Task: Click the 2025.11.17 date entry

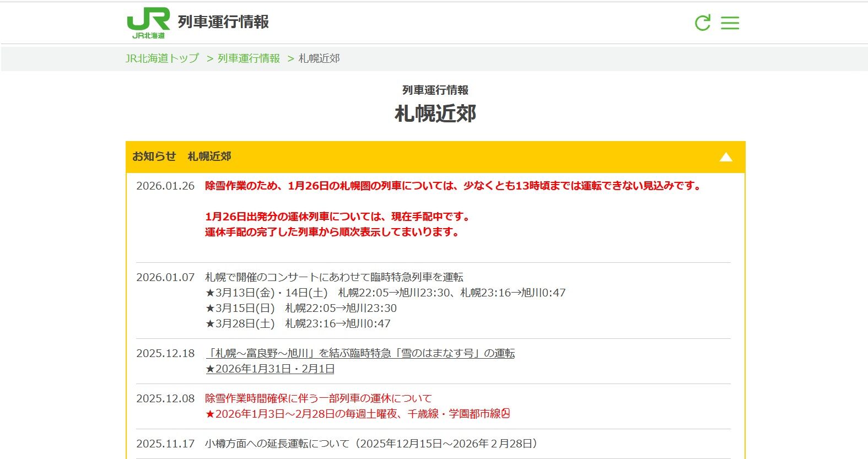Action: coord(165,444)
